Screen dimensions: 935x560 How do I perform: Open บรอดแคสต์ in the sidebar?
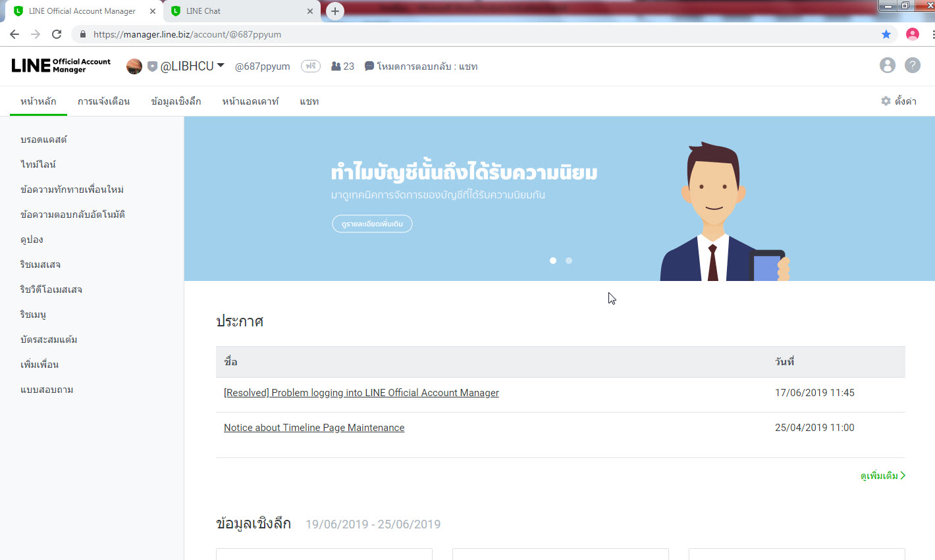(x=43, y=140)
